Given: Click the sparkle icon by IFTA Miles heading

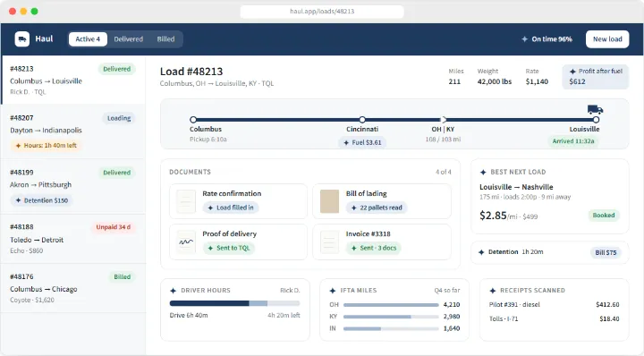Looking at the screenshot, I should [x=333, y=291].
